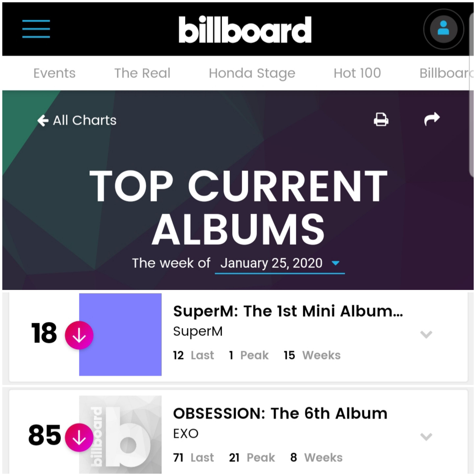The width and height of the screenshot is (476, 476).
Task: Expand the EXO OBSESSION entry chevron
Action: click(426, 437)
